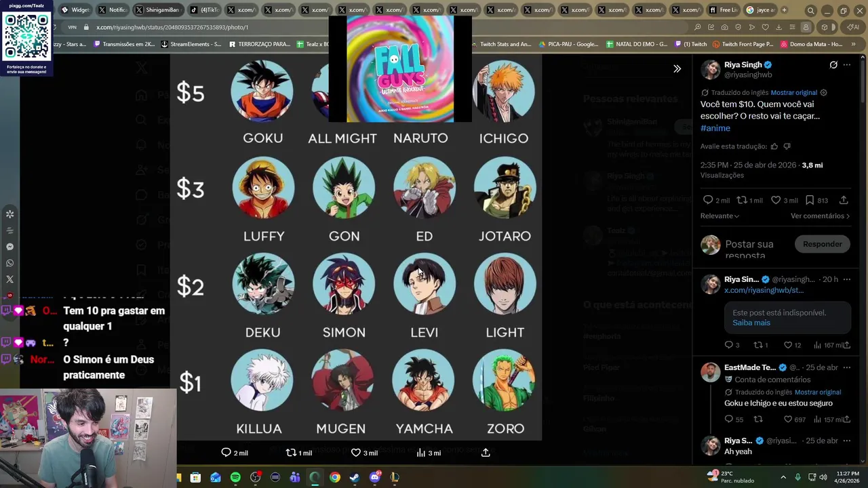Click the taskbar clock showing 11:27 PM
The width and height of the screenshot is (868, 488).
point(848,477)
